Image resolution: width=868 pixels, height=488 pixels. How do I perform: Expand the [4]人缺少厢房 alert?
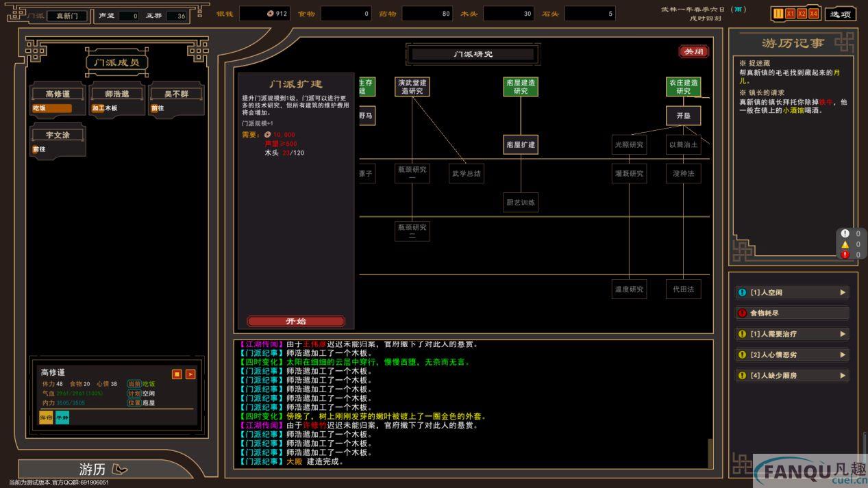click(x=792, y=375)
